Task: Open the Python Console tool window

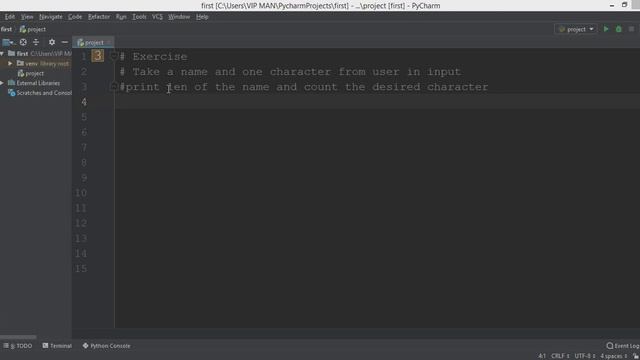Action: coord(106,346)
